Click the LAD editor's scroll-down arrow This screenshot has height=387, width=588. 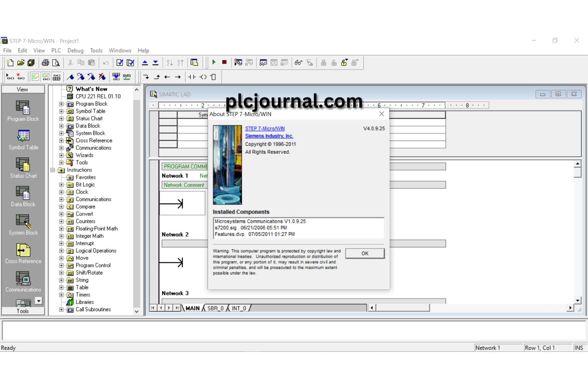(x=577, y=300)
